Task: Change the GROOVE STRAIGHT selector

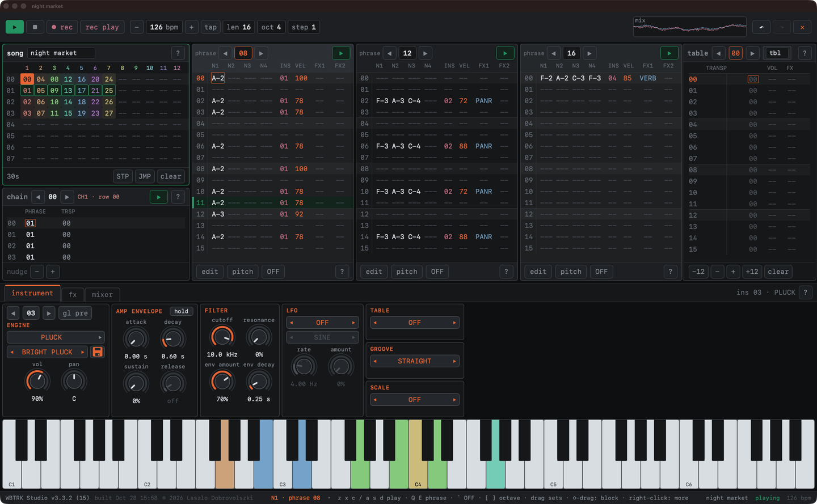Action: tap(415, 361)
